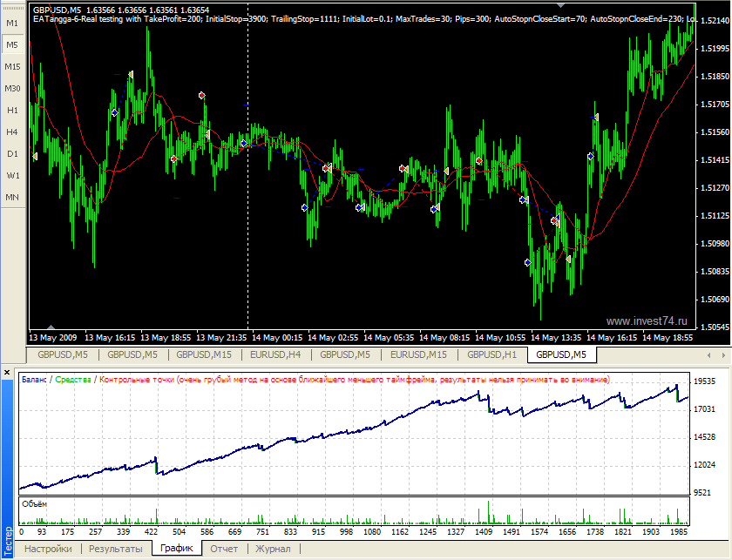Select the GBPUSD,H1 chart tab
Viewport: 732px width, 560px height.
pyautogui.click(x=491, y=354)
